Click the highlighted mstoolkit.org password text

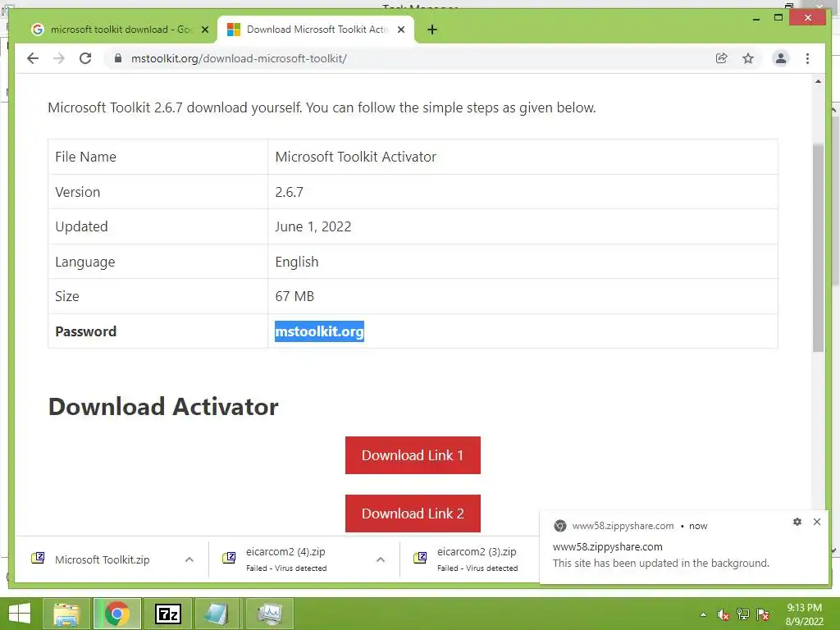319,331
